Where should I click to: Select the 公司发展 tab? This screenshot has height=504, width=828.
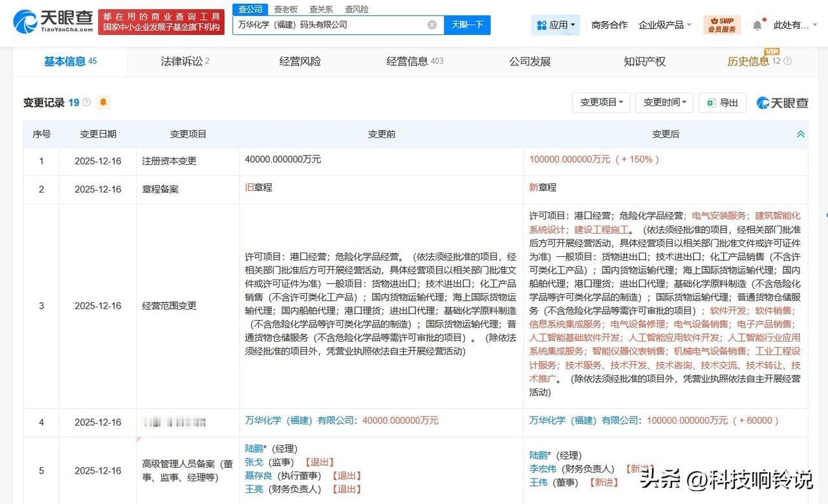coord(530,61)
